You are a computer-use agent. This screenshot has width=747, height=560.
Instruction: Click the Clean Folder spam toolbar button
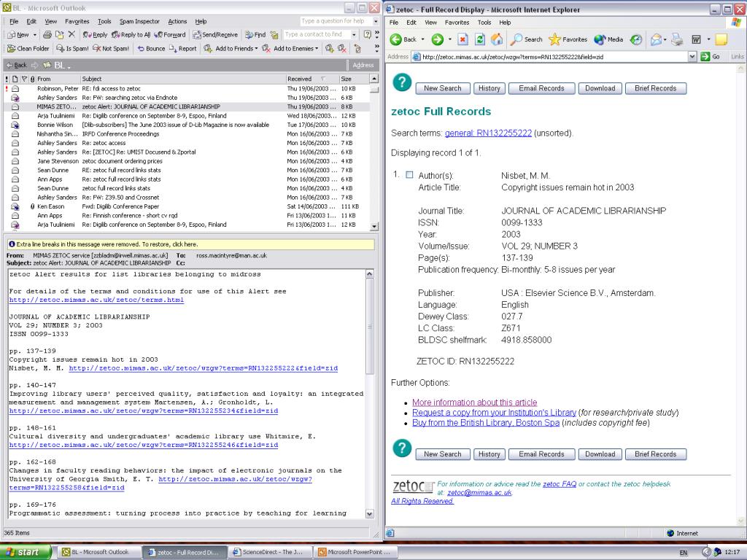(28, 49)
